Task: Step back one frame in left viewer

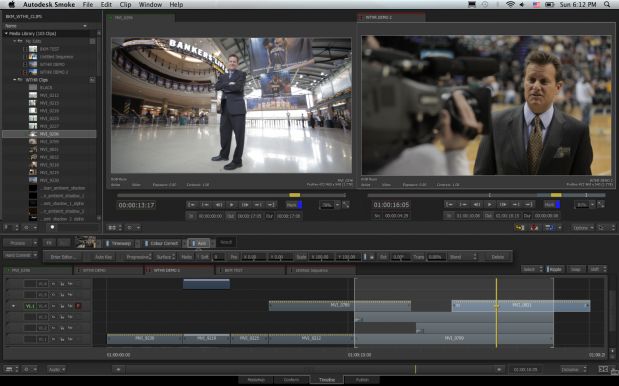Action: coord(218,205)
